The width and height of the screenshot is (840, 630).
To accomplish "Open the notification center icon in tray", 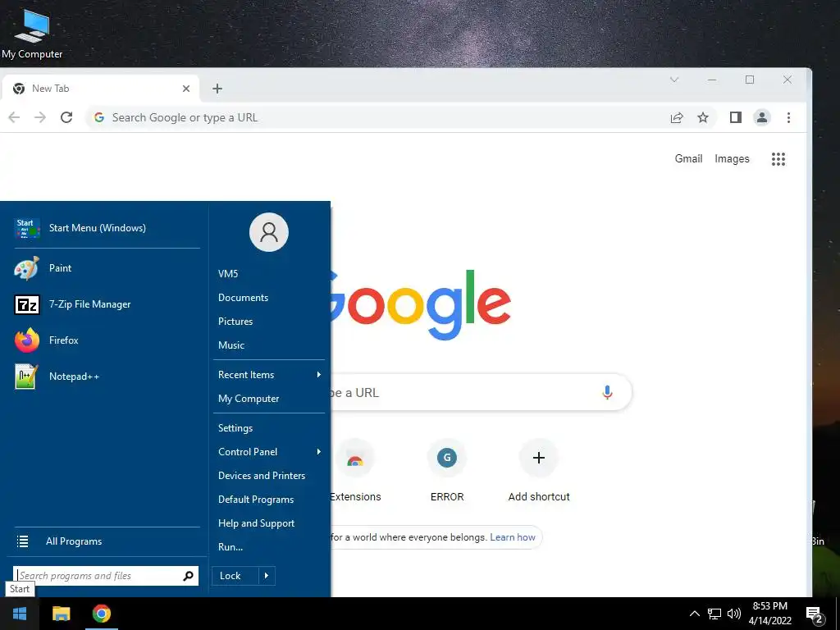I will point(814,614).
